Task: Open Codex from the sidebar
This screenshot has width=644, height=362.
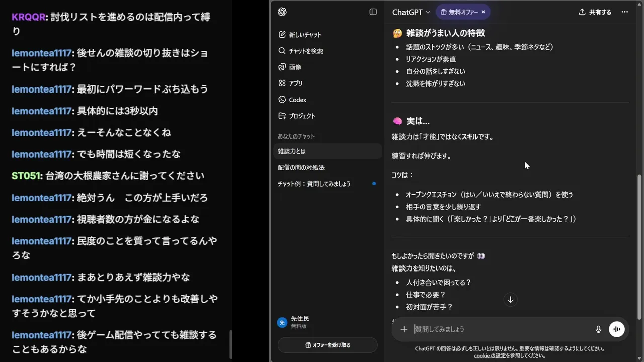Action: (x=328, y=100)
